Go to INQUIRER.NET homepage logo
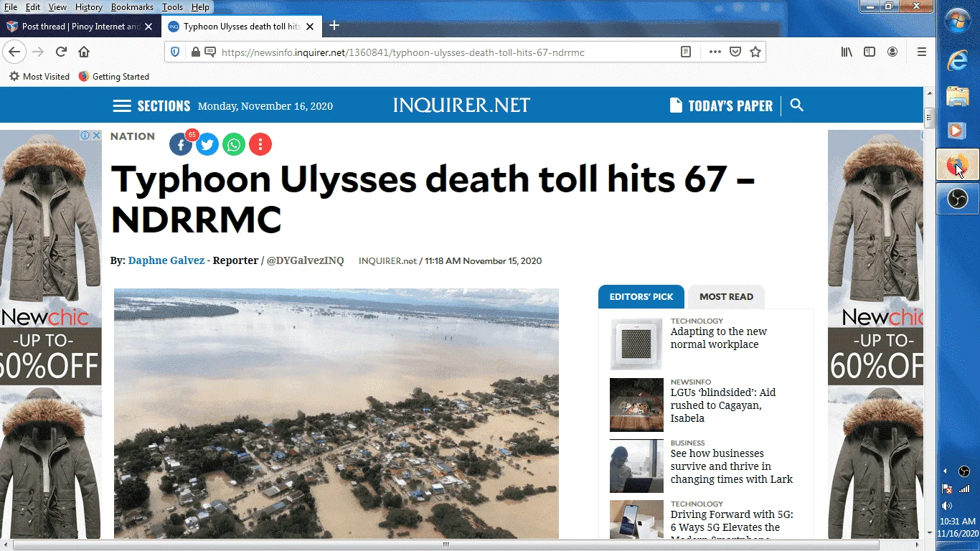980x551 pixels. [x=461, y=105]
